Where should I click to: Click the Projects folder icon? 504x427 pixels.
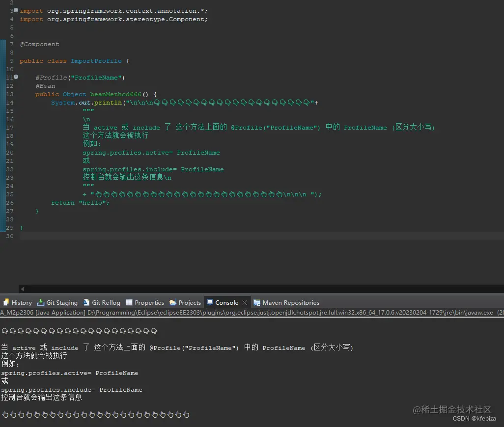click(173, 302)
